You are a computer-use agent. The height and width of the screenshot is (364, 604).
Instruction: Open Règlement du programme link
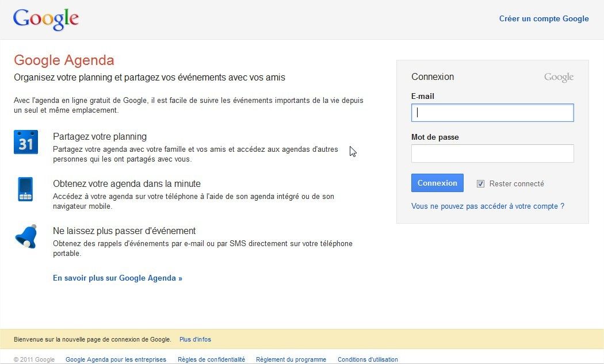pyautogui.click(x=291, y=359)
